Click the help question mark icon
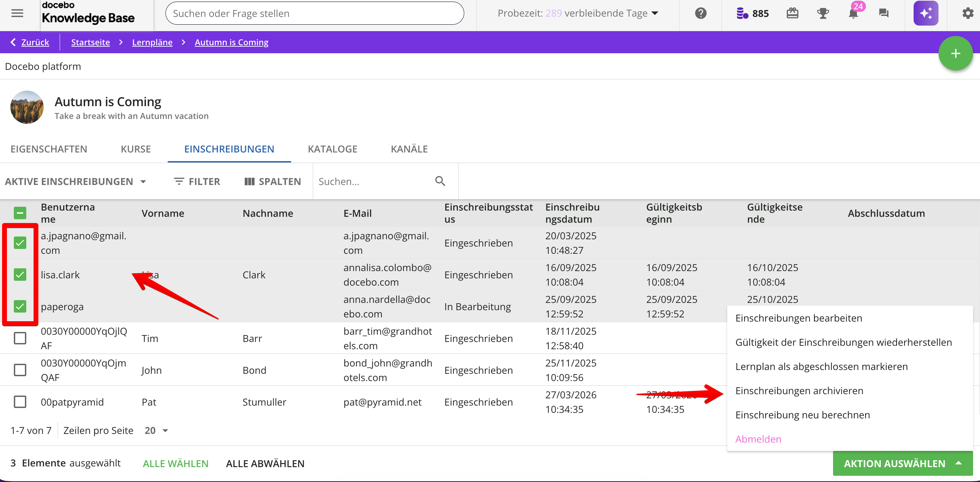This screenshot has width=980, height=482. tap(700, 13)
